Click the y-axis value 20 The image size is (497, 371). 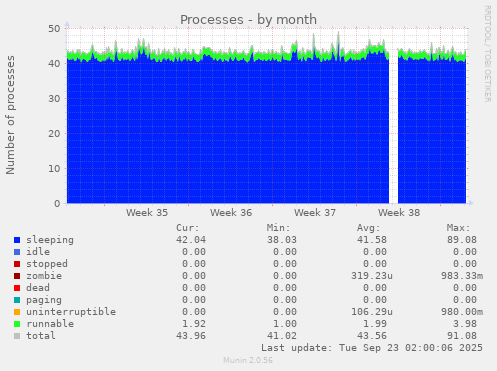click(54, 134)
